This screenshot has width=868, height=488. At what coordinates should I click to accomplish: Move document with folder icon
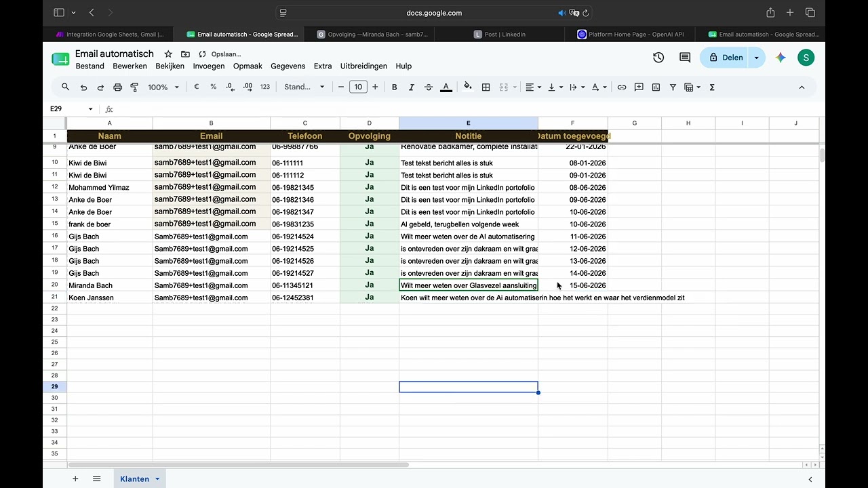click(x=185, y=54)
